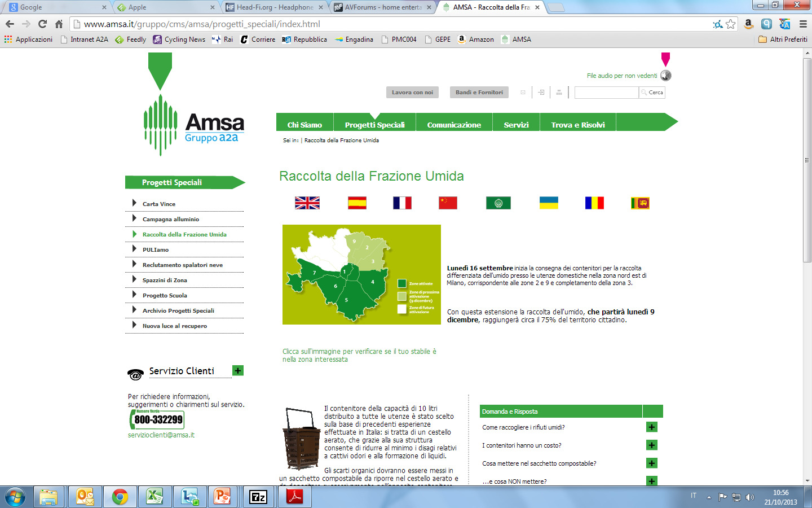The image size is (812, 508).
Task: Open Comunicazione menu
Action: pos(454,125)
